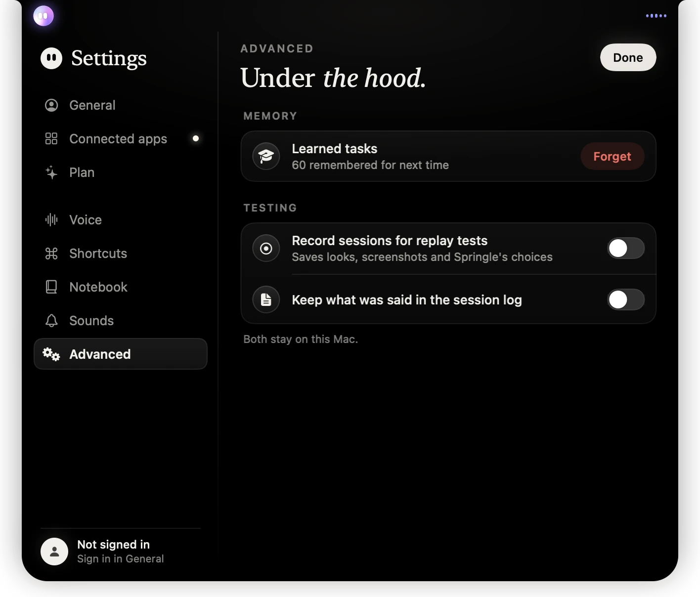
Task: Click the five-dot indicator at top-right
Action: coord(656,16)
